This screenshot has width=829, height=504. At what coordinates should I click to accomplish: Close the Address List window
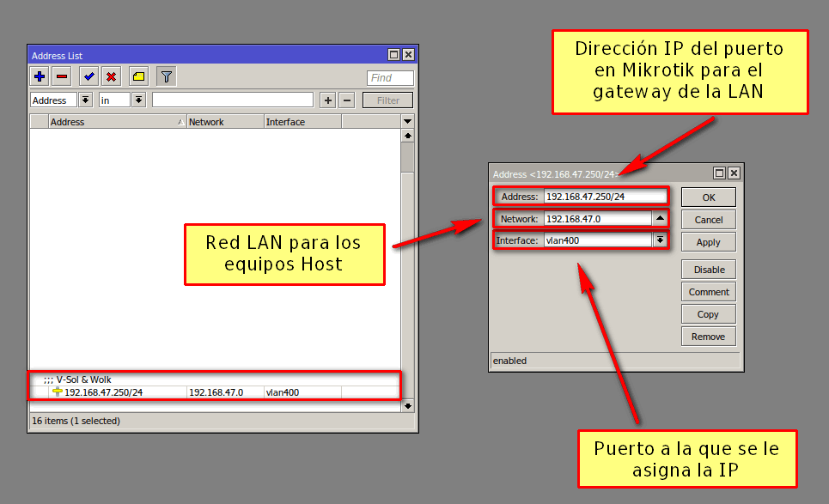pyautogui.click(x=409, y=54)
